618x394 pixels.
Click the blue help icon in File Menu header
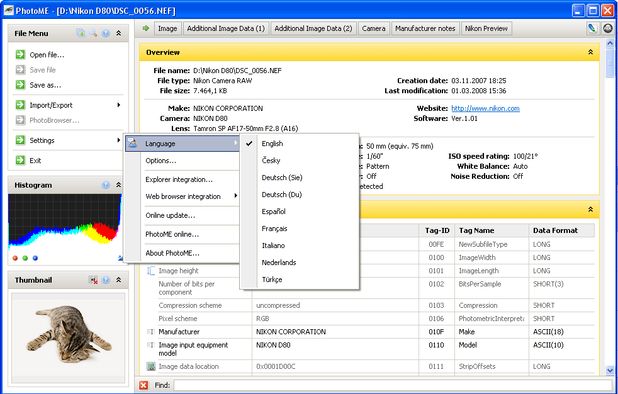pos(106,33)
